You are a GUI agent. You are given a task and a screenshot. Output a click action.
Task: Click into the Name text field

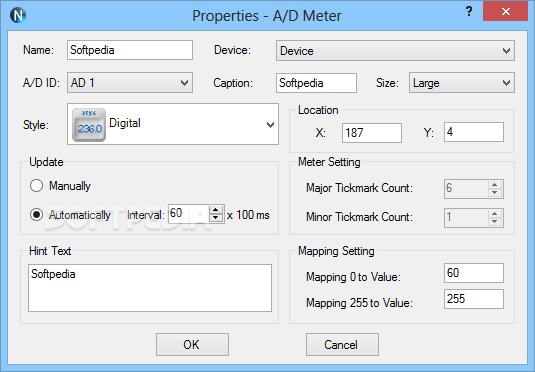click(x=130, y=50)
